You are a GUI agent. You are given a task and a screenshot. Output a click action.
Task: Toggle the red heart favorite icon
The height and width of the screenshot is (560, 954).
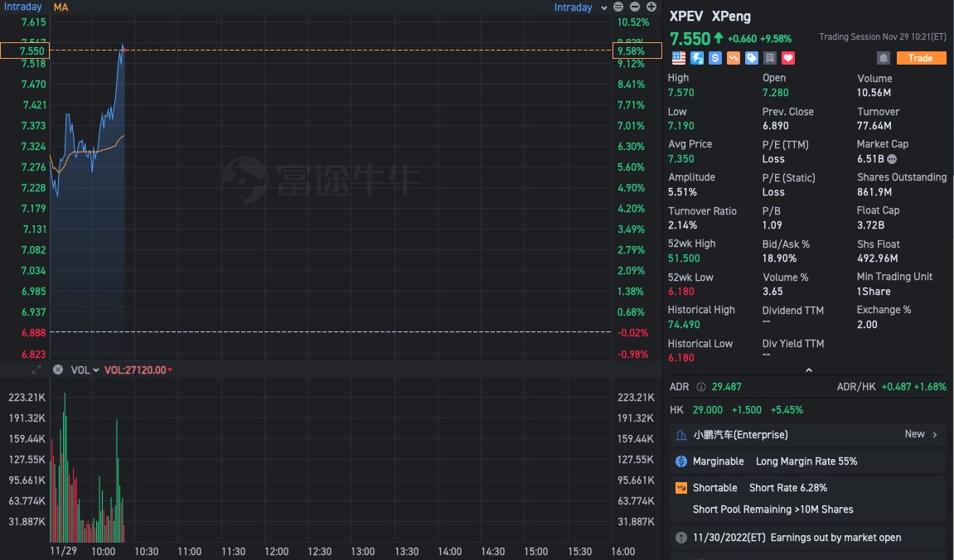pos(788,58)
